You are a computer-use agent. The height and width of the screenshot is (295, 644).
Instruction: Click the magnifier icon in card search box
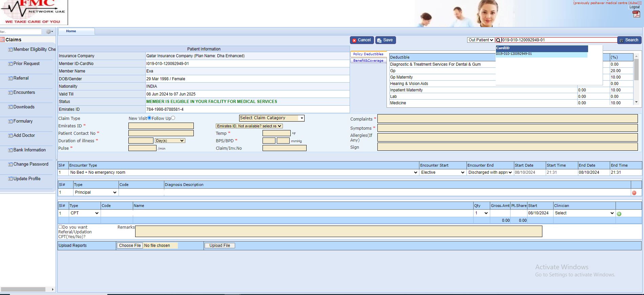[x=498, y=40]
